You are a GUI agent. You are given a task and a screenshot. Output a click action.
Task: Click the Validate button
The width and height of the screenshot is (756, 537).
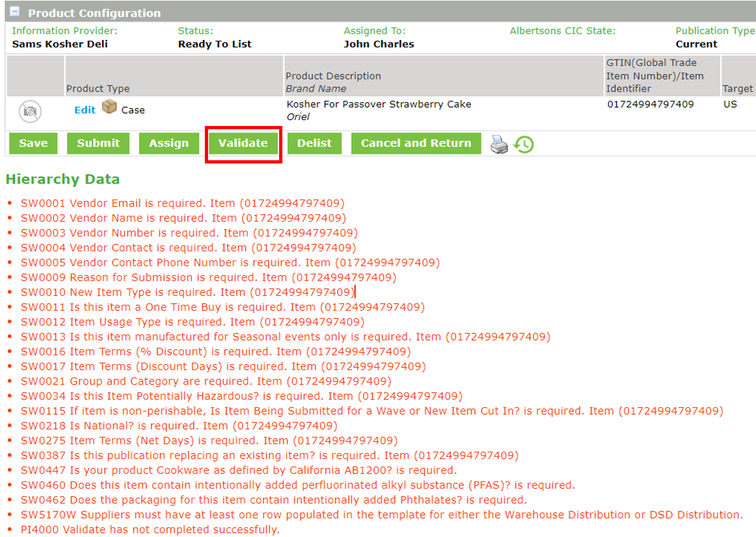pyautogui.click(x=243, y=143)
